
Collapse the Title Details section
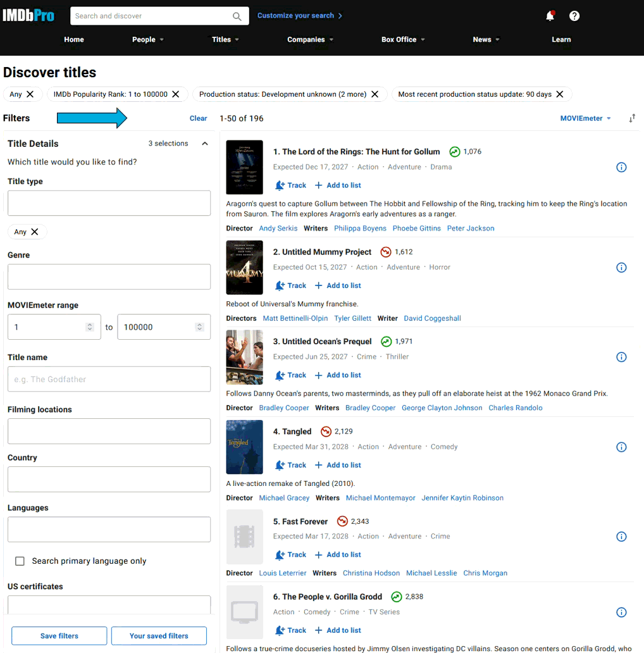pos(205,144)
